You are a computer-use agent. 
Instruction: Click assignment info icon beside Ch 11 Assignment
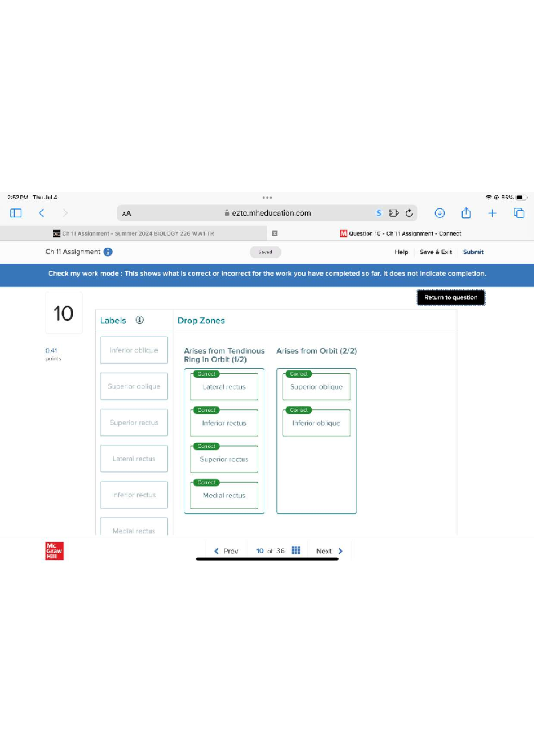108,252
